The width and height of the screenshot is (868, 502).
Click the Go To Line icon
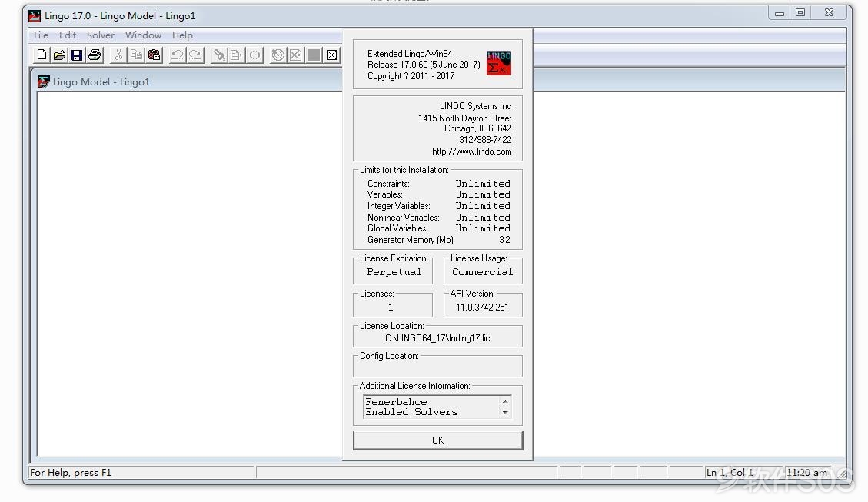pyautogui.click(x=237, y=55)
